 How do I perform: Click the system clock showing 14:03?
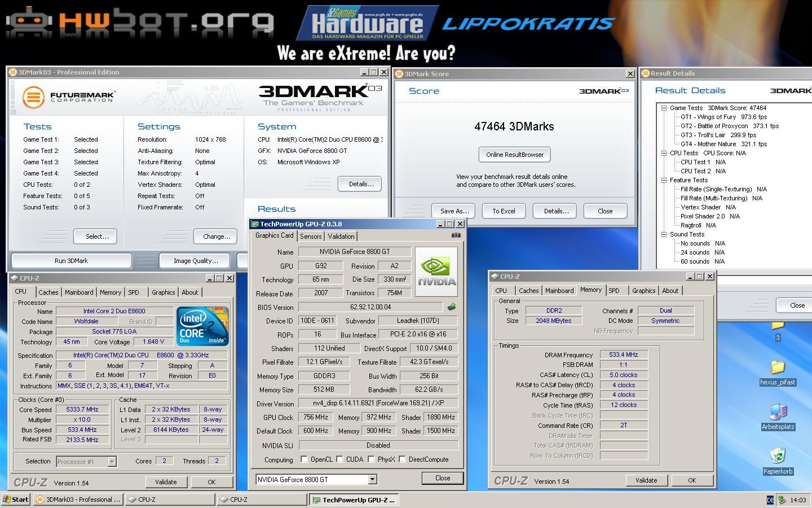pyautogui.click(x=798, y=500)
